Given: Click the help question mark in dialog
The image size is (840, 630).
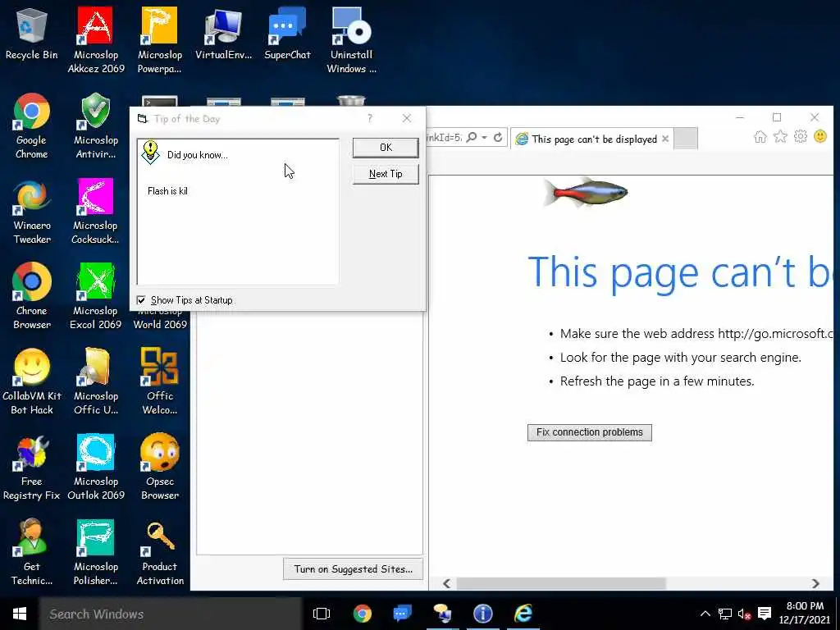Looking at the screenshot, I should coord(370,118).
